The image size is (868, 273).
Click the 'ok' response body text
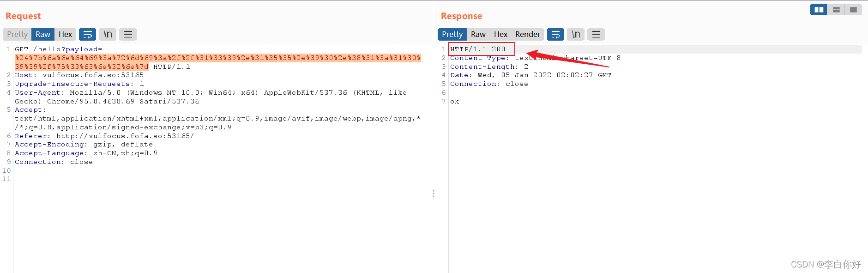tap(455, 101)
